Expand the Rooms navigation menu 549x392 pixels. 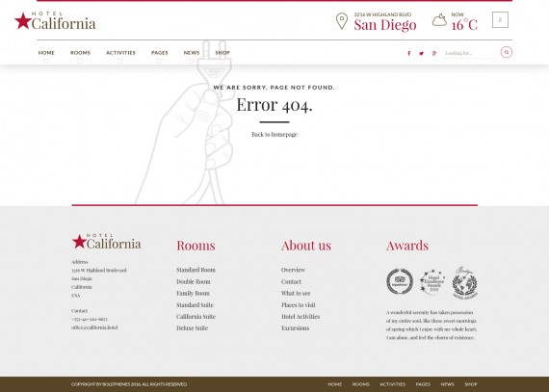coord(80,53)
